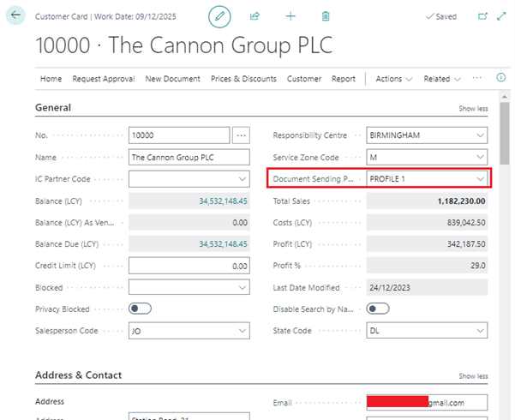515x420 pixels.
Task: Click the share icon
Action: click(255, 16)
